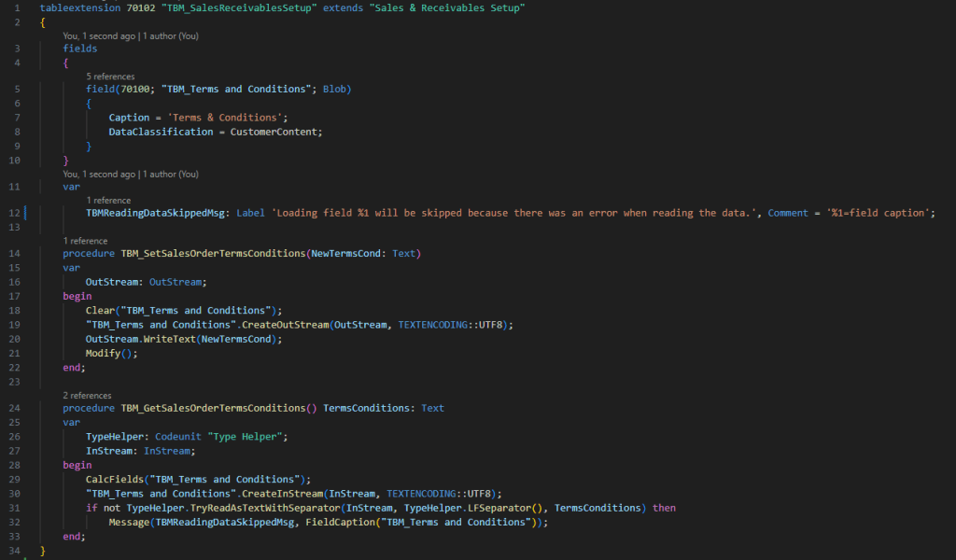Select line number 12 in the gutter
Image resolution: width=956 pixels, height=560 pixels.
[13, 213]
